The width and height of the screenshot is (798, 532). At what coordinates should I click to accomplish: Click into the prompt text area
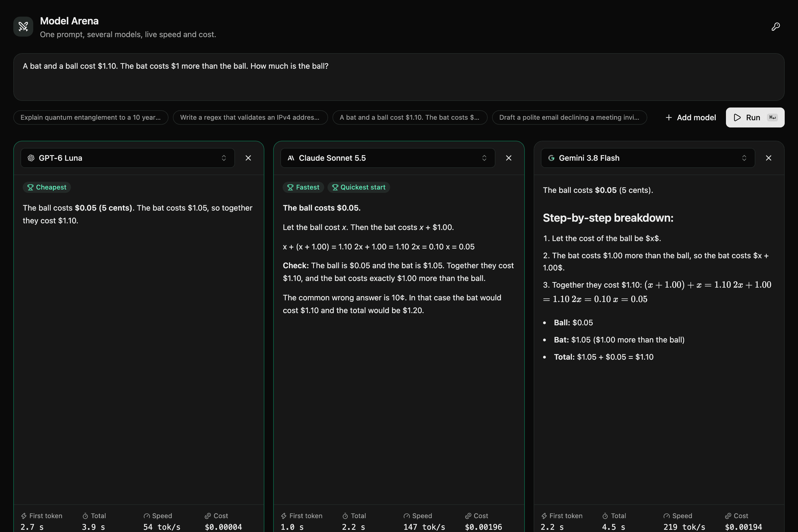tap(399, 77)
